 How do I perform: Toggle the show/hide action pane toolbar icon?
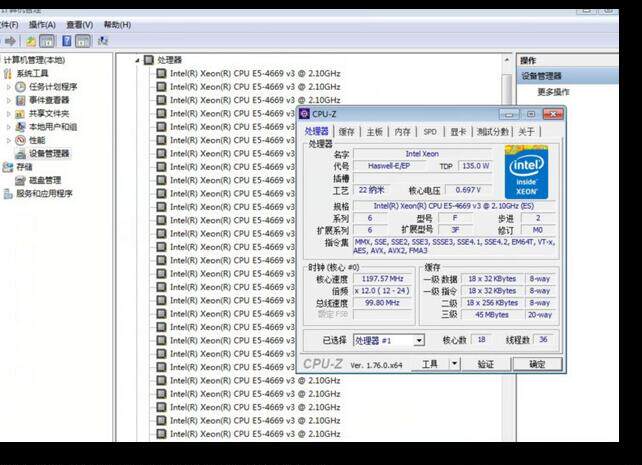pos(83,41)
